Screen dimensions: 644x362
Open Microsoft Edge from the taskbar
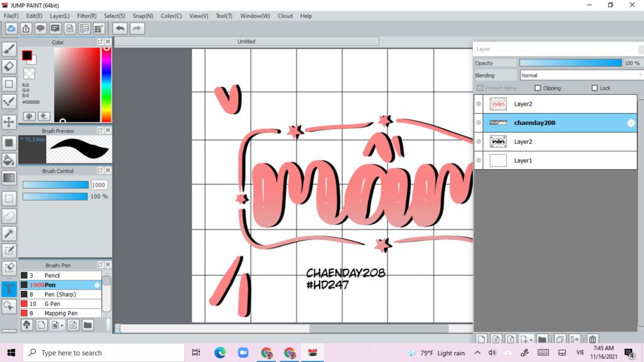(219, 353)
